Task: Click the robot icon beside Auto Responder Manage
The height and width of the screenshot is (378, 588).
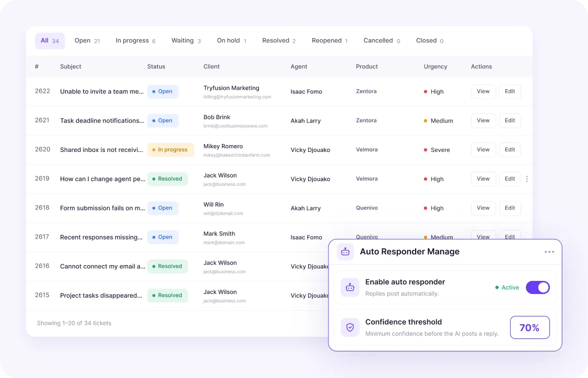Action: (x=345, y=252)
